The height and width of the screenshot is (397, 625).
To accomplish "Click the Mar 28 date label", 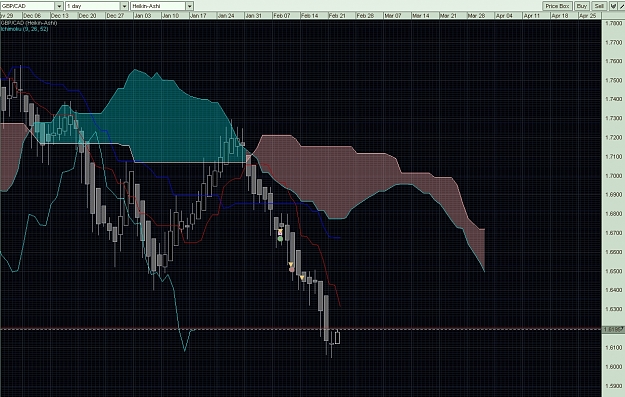I will point(476,16).
